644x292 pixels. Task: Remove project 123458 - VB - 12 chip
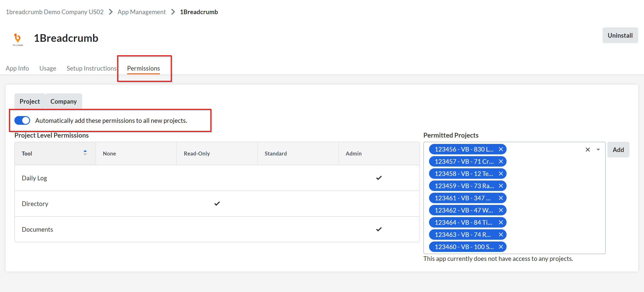click(501, 174)
